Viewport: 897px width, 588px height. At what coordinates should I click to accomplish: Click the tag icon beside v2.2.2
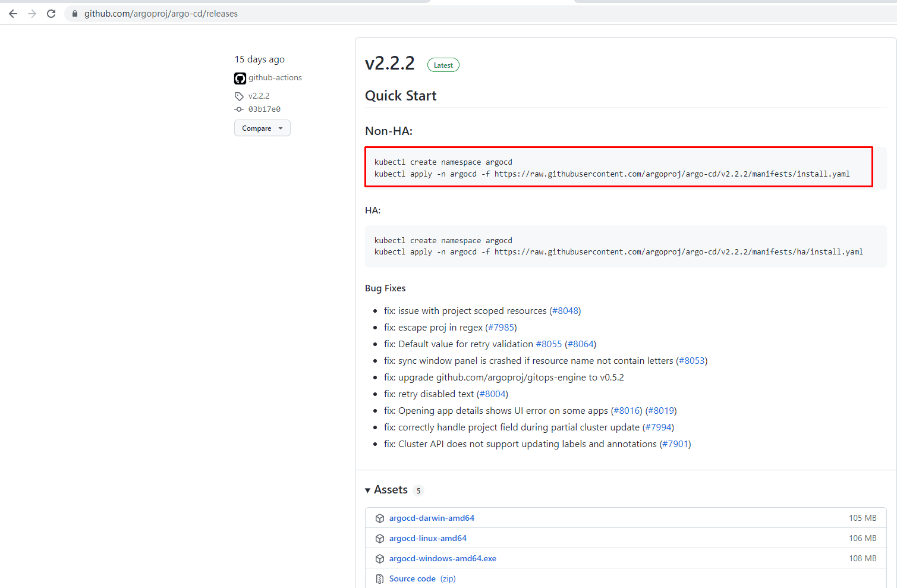[239, 96]
